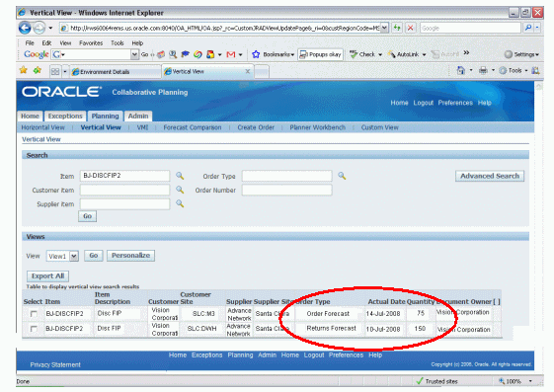
Task: Open the Favorites Center star icon
Action: click(x=24, y=70)
